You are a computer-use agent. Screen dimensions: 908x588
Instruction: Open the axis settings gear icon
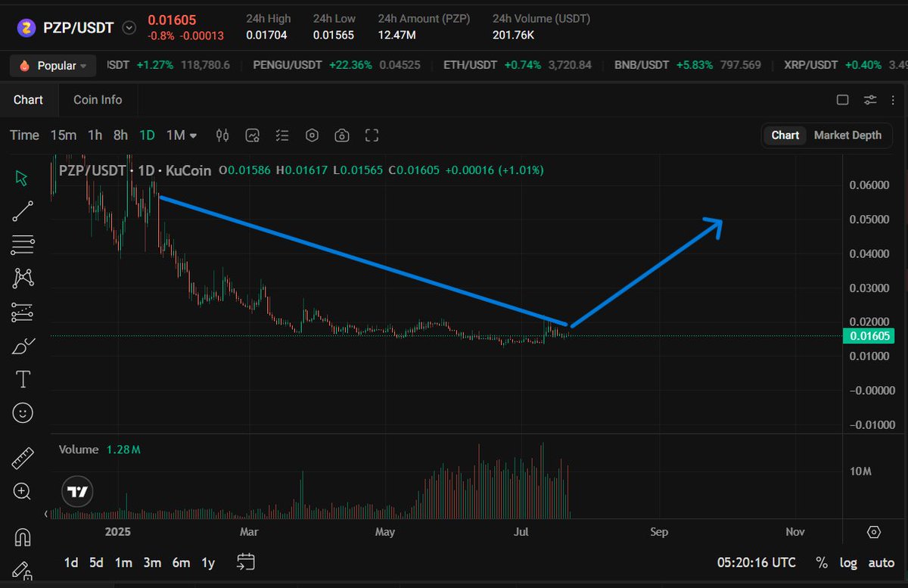[874, 532]
